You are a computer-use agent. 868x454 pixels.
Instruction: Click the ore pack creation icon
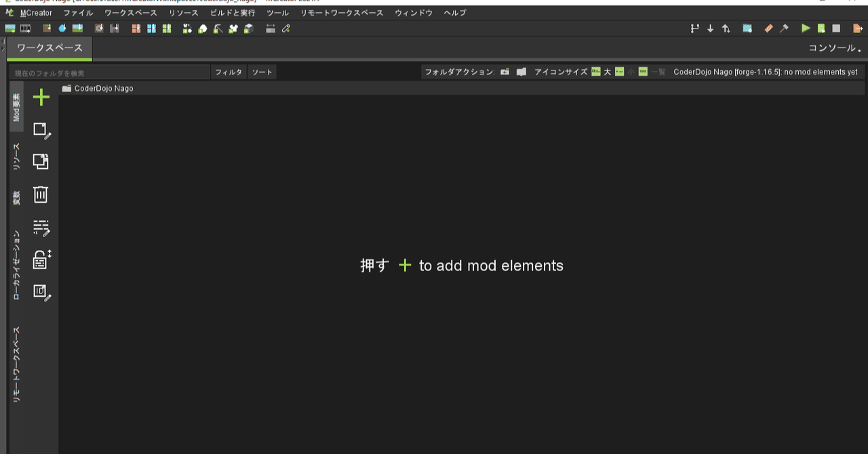187,28
